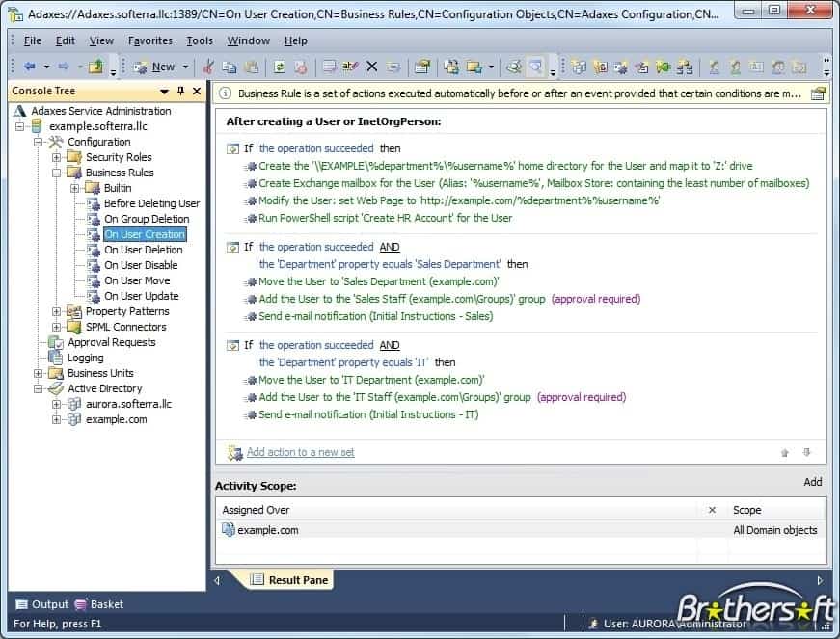Open the Help menu

[296, 40]
